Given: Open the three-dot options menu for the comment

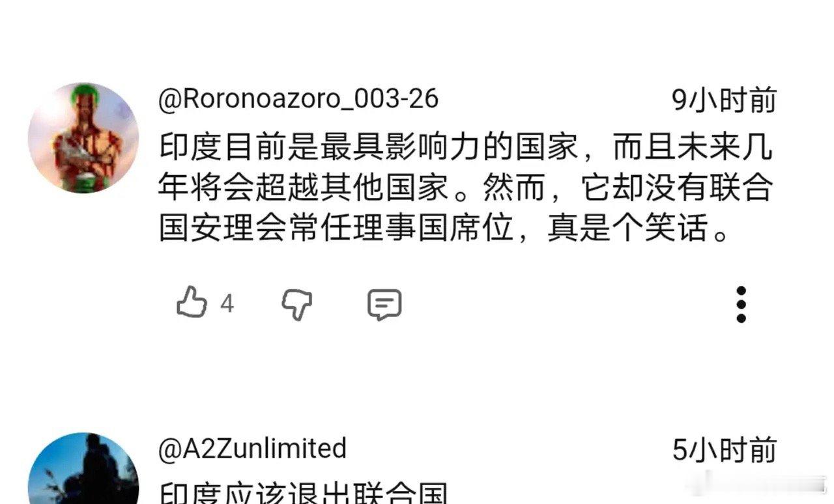Looking at the screenshot, I should click(741, 304).
